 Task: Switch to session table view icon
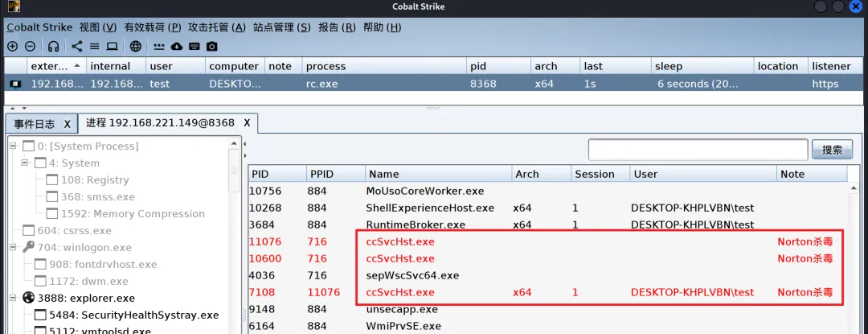pyautogui.click(x=95, y=47)
